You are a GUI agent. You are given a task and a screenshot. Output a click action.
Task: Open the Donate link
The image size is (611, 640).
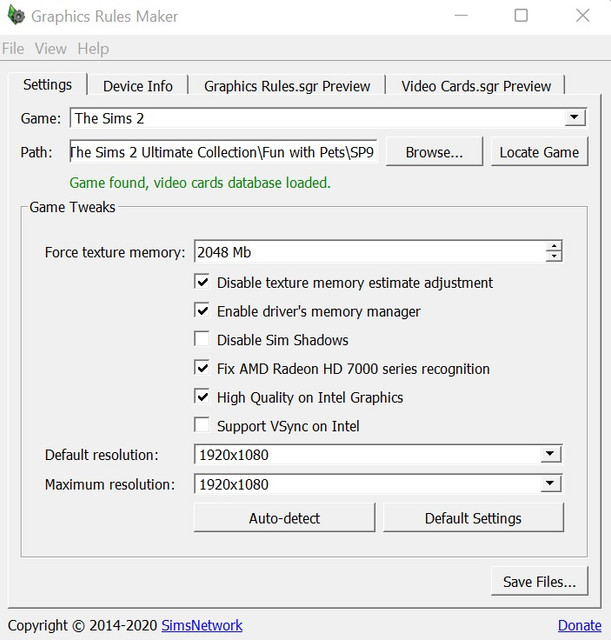click(579, 625)
